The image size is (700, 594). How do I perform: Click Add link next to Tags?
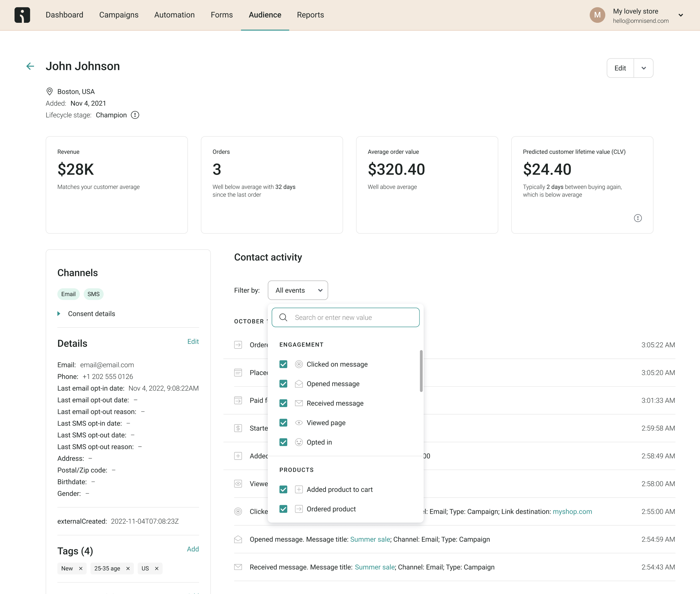click(x=193, y=549)
